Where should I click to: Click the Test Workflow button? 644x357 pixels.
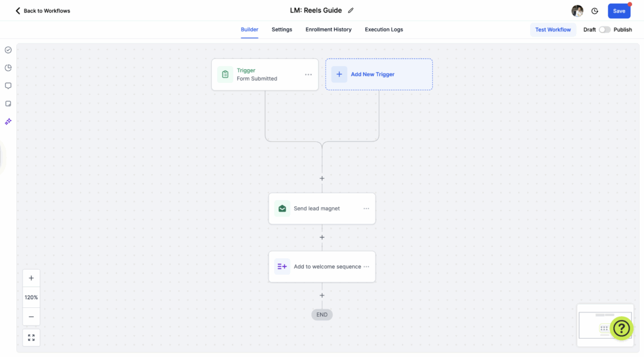[x=553, y=30]
